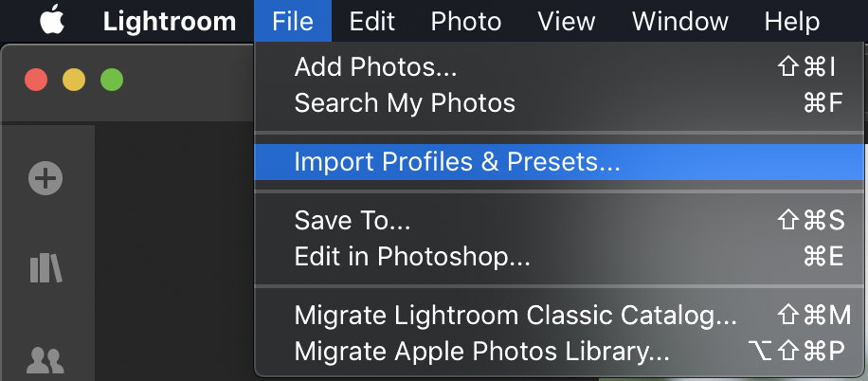Open the Help menu
Image resolution: width=868 pixels, height=381 pixels.
(791, 21)
